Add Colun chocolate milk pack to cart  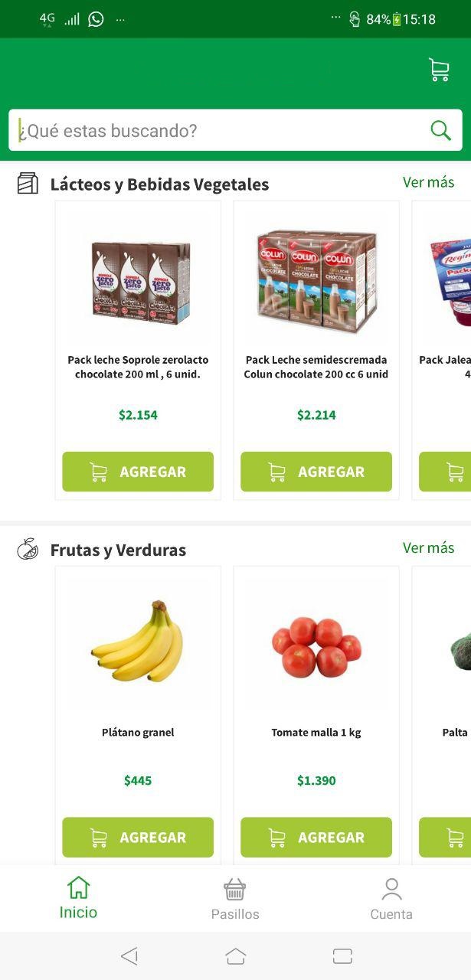(316, 472)
